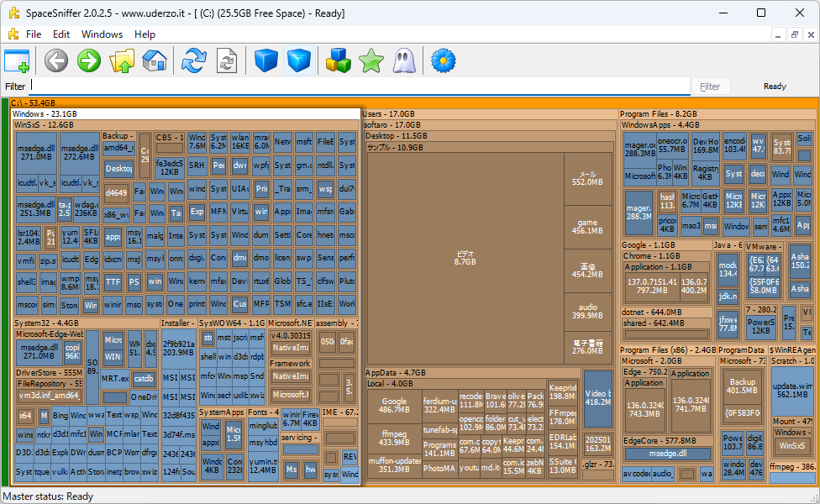Select the EdgeCore - 577.8MB header
This screenshot has width=820, height=504.
click(x=668, y=441)
